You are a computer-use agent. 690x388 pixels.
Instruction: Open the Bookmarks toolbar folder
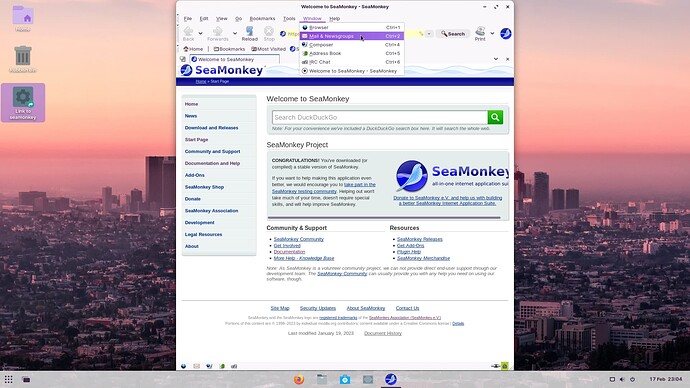click(x=229, y=49)
